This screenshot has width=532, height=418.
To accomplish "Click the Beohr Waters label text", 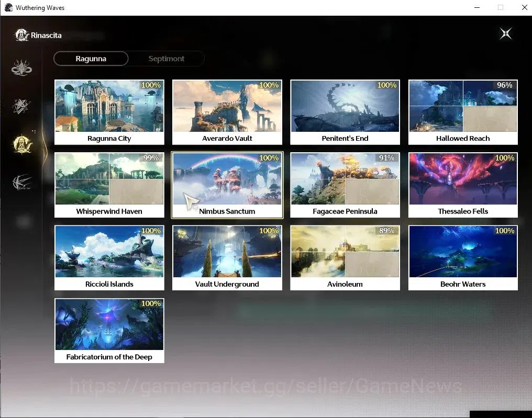I will (463, 284).
